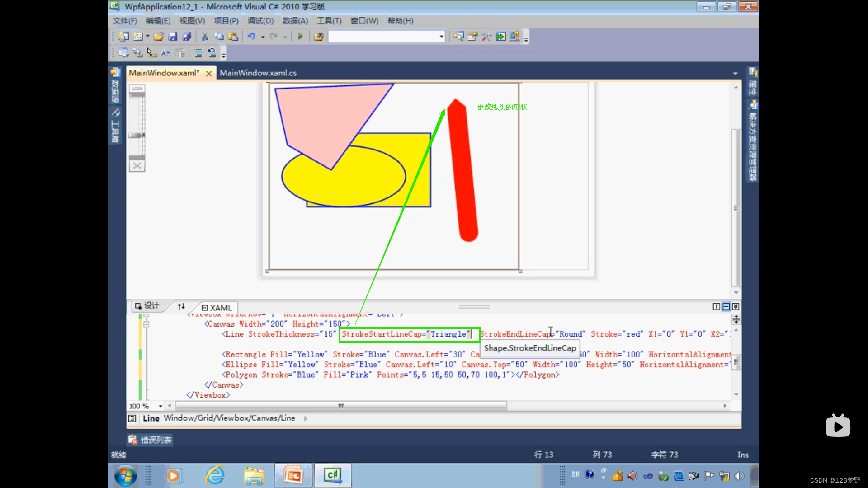Click the Start Page toolbar icon

pos(501,37)
